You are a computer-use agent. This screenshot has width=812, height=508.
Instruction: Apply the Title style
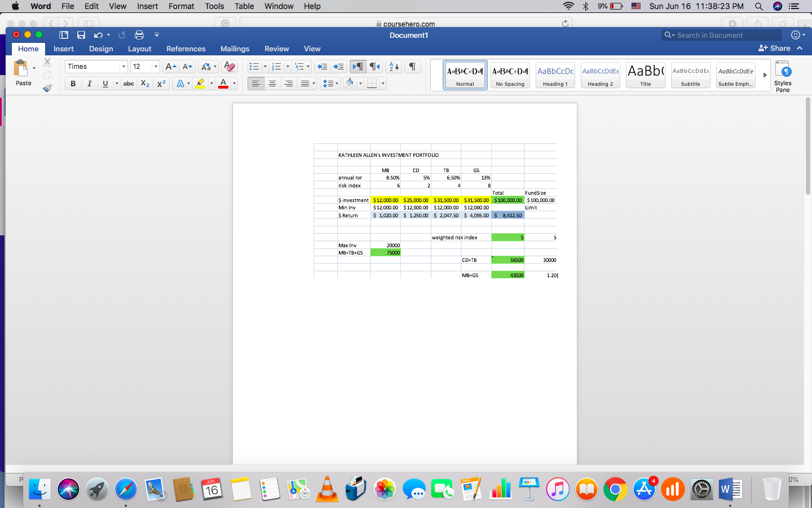pos(646,75)
